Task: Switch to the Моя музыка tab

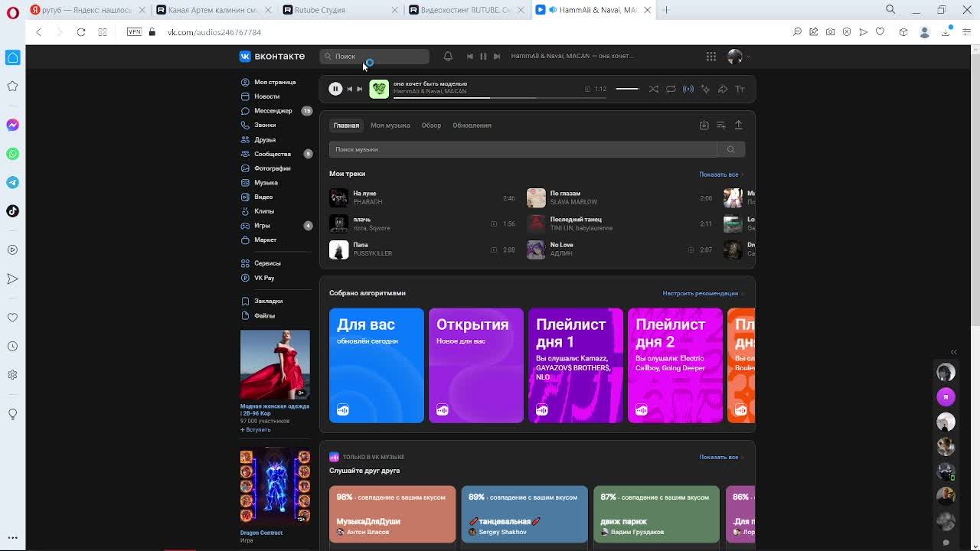Action: tap(390, 126)
